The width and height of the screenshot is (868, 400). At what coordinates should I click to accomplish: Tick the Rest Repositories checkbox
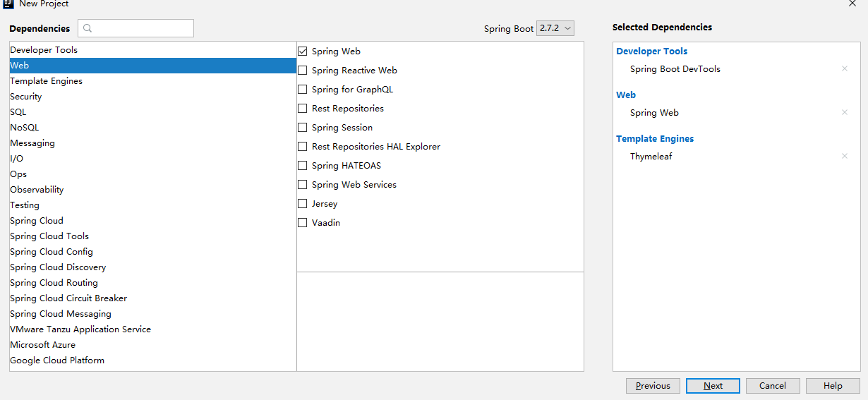coord(303,108)
